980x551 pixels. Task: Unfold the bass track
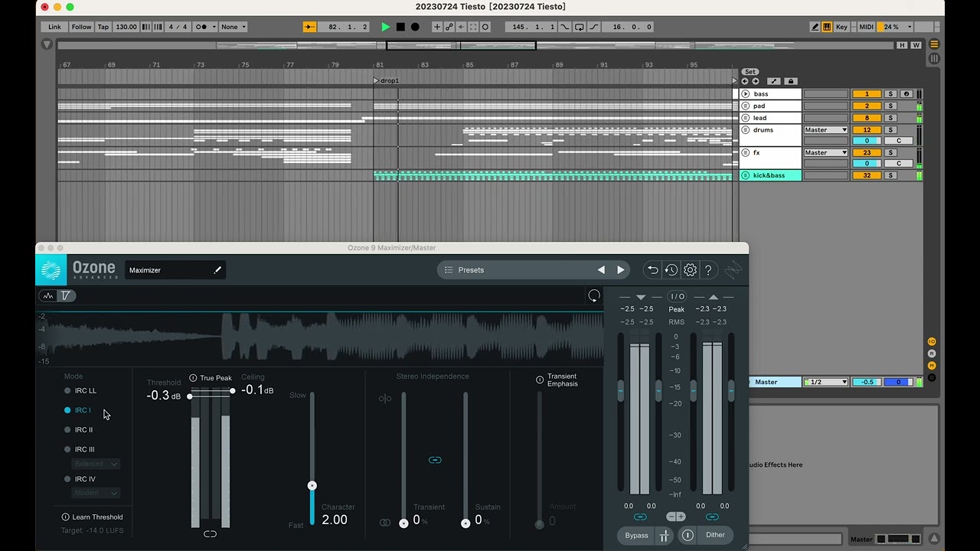pyautogui.click(x=746, y=94)
